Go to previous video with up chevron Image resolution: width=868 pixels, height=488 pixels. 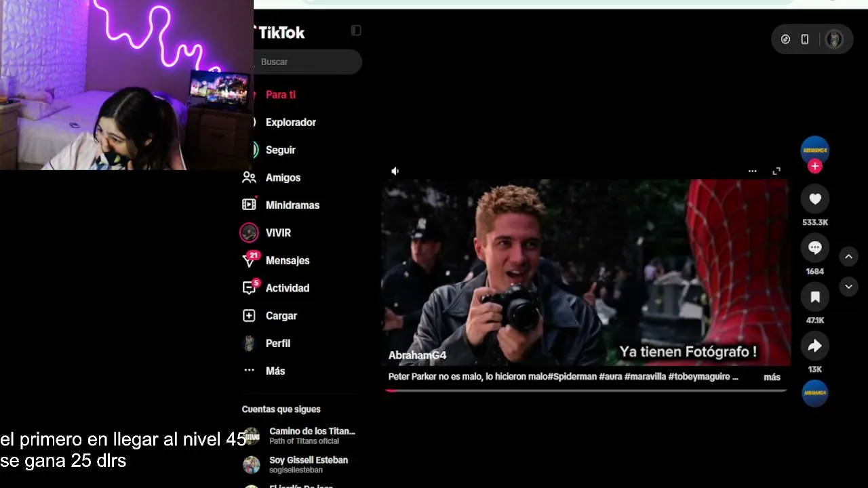click(848, 257)
